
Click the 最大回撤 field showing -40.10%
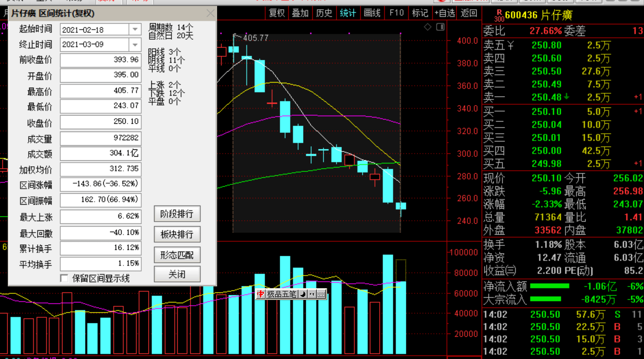[101, 233]
